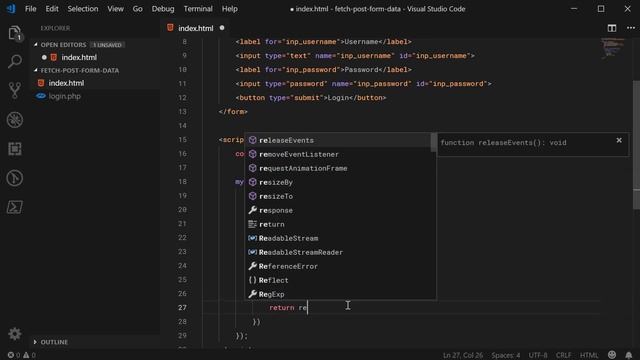Click the HTML language mode entry
The height and width of the screenshot is (360, 640).
click(589, 355)
